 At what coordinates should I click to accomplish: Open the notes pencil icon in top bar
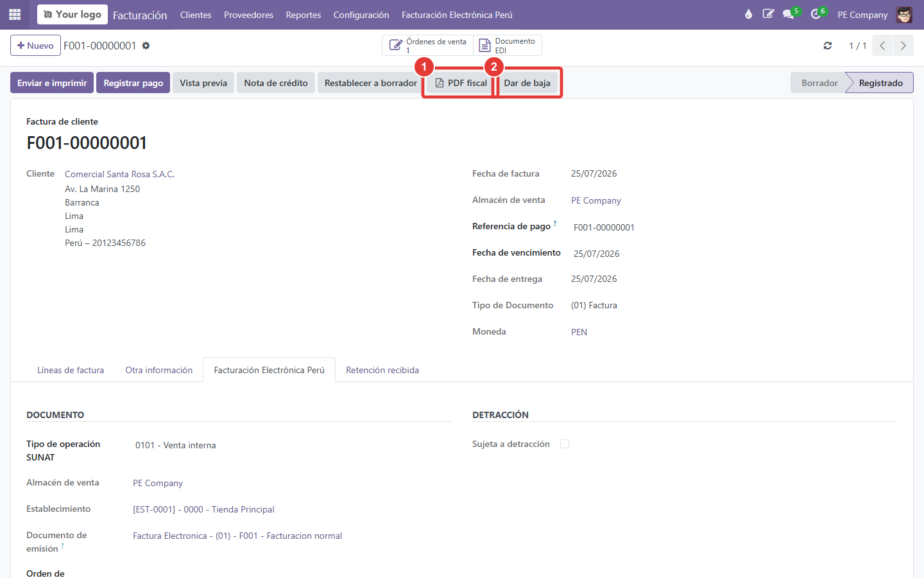point(768,14)
